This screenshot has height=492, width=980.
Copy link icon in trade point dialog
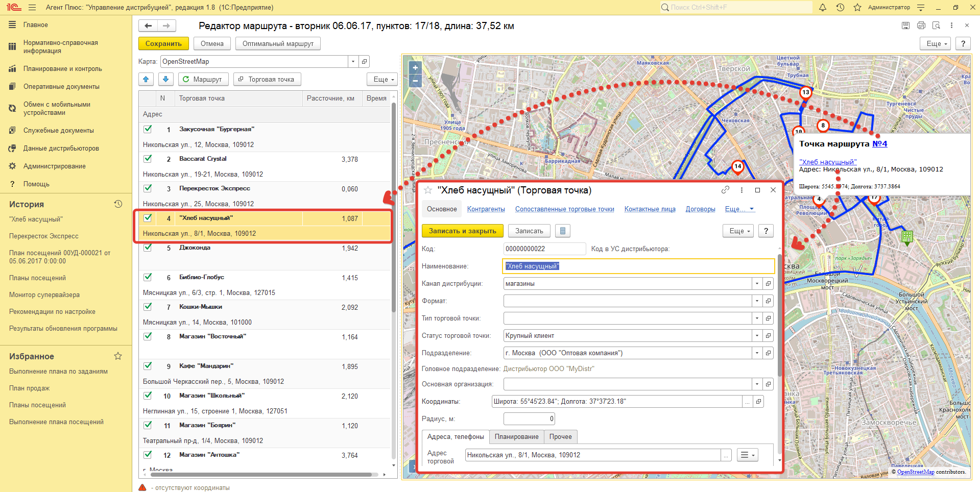click(725, 190)
